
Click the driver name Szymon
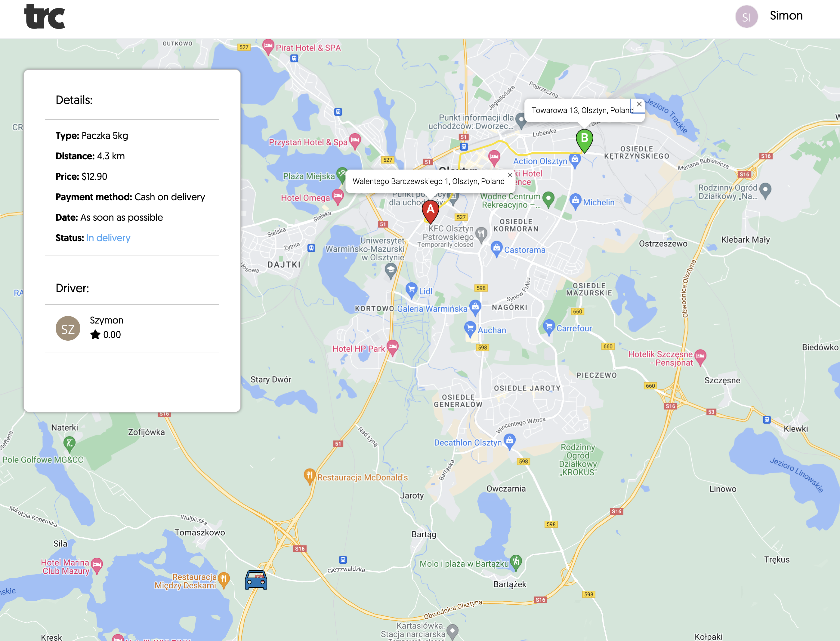tap(107, 320)
